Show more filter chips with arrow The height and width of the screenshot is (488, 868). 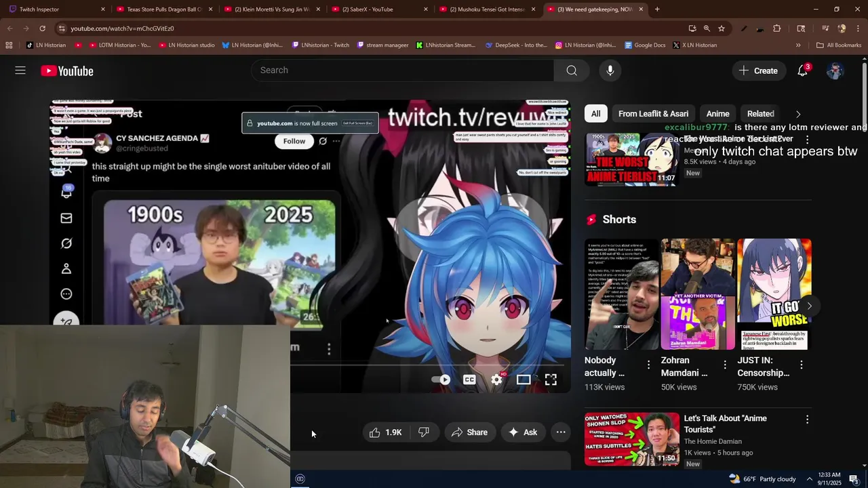pyautogui.click(x=798, y=114)
